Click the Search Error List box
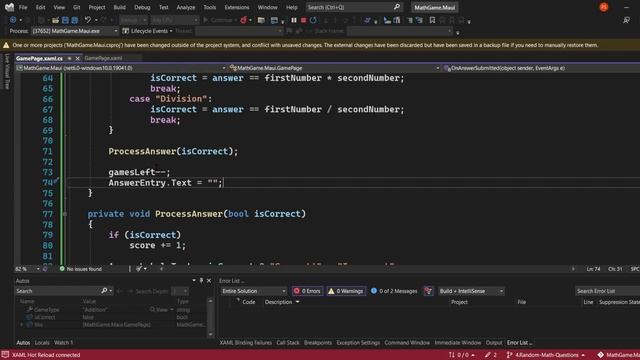 coord(607,291)
